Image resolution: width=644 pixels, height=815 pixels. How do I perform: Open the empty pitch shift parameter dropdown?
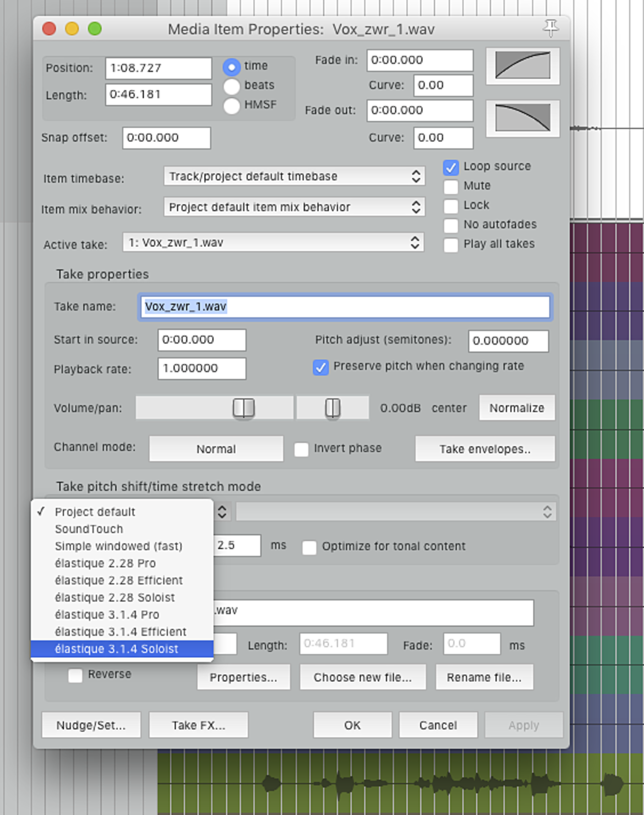point(396,512)
